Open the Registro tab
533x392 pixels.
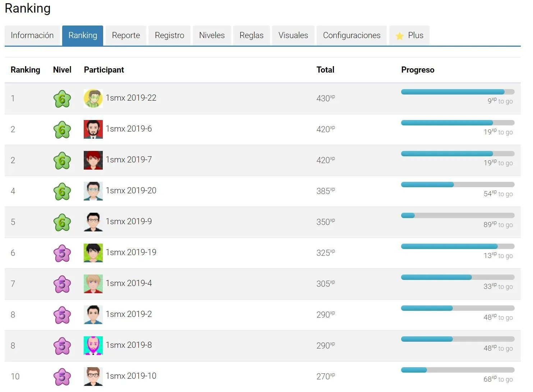click(170, 36)
